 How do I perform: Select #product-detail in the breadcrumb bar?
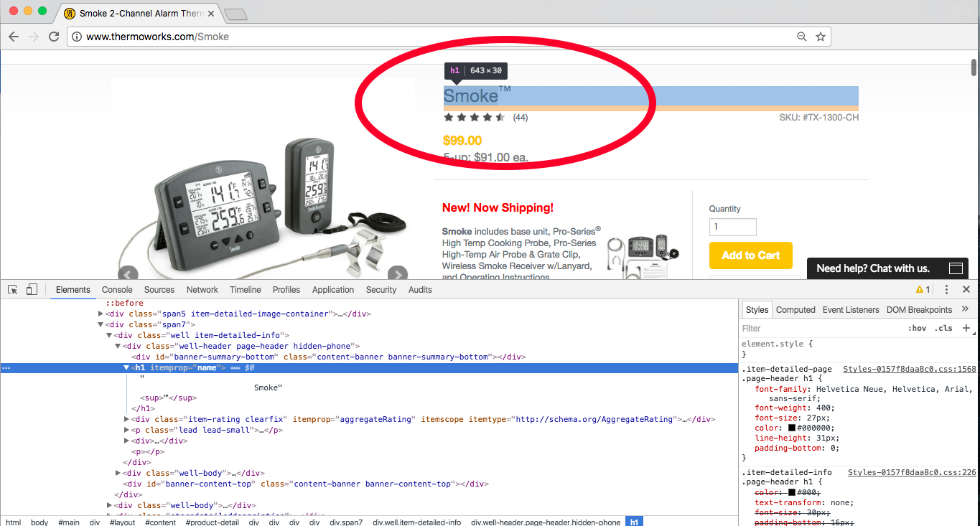tap(213, 522)
